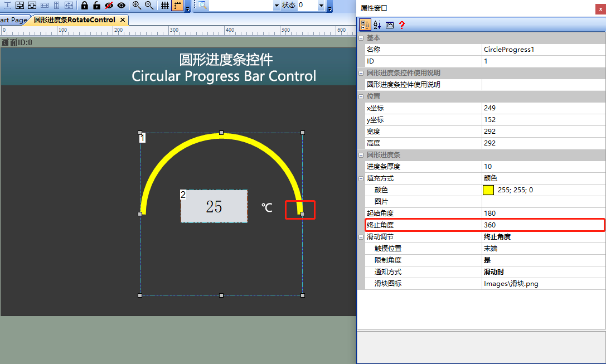Click the top-center resize handle of the selection
This screenshot has width=606, height=364.
(x=221, y=133)
